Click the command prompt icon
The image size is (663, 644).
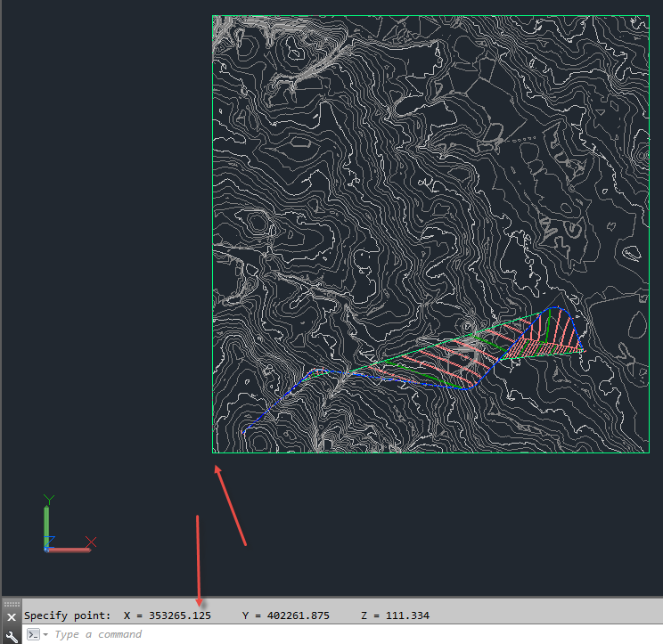[33, 634]
